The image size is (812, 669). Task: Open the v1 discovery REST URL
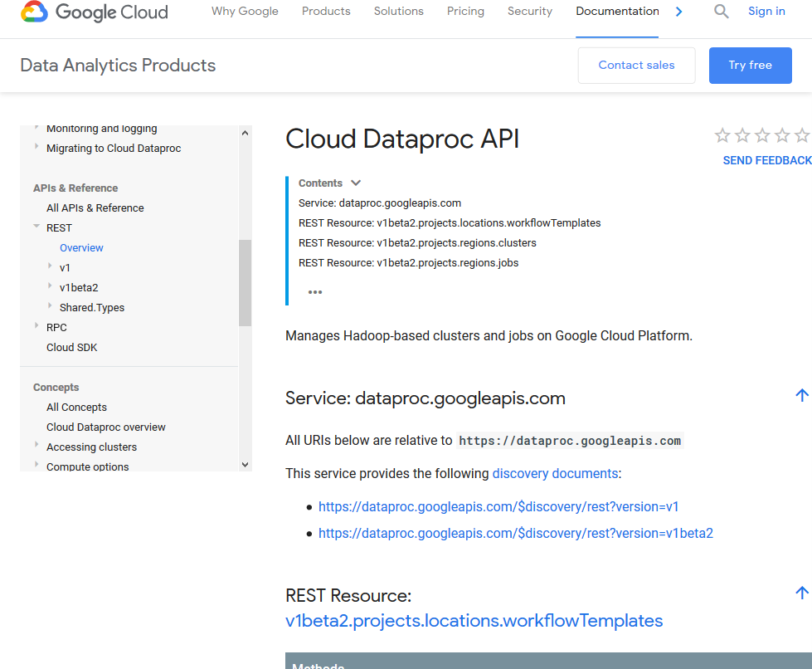[498, 507]
